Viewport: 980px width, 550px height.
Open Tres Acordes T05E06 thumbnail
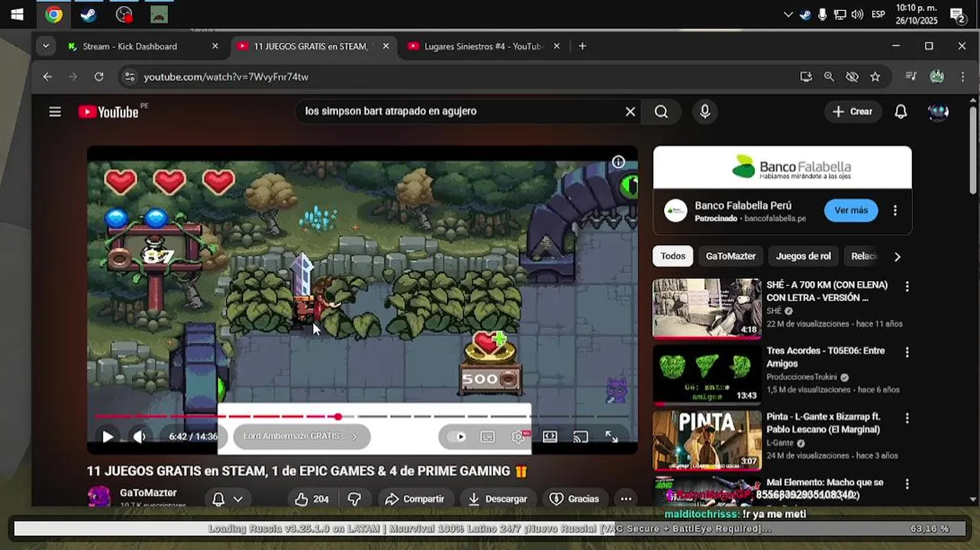click(707, 374)
